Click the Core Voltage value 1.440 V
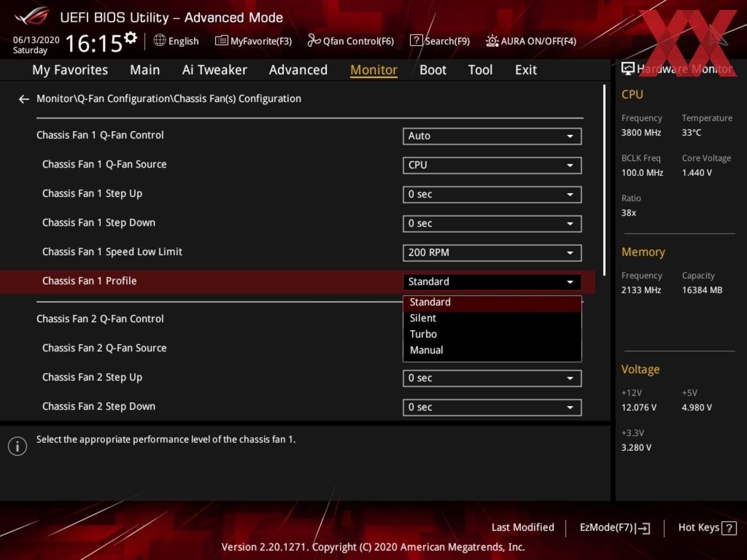Image resolution: width=747 pixels, height=560 pixels. click(697, 173)
